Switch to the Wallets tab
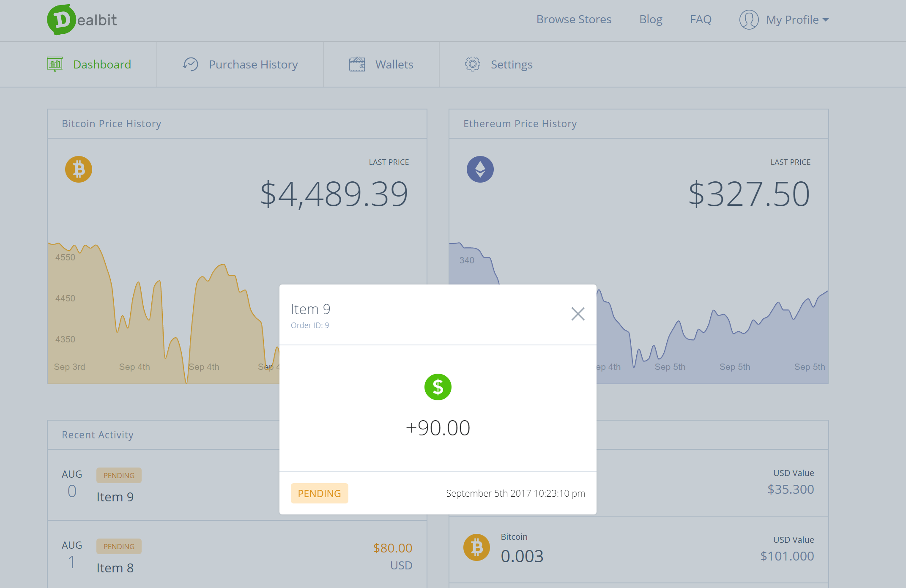Screen dimensions: 906x588 pyautogui.click(x=394, y=65)
